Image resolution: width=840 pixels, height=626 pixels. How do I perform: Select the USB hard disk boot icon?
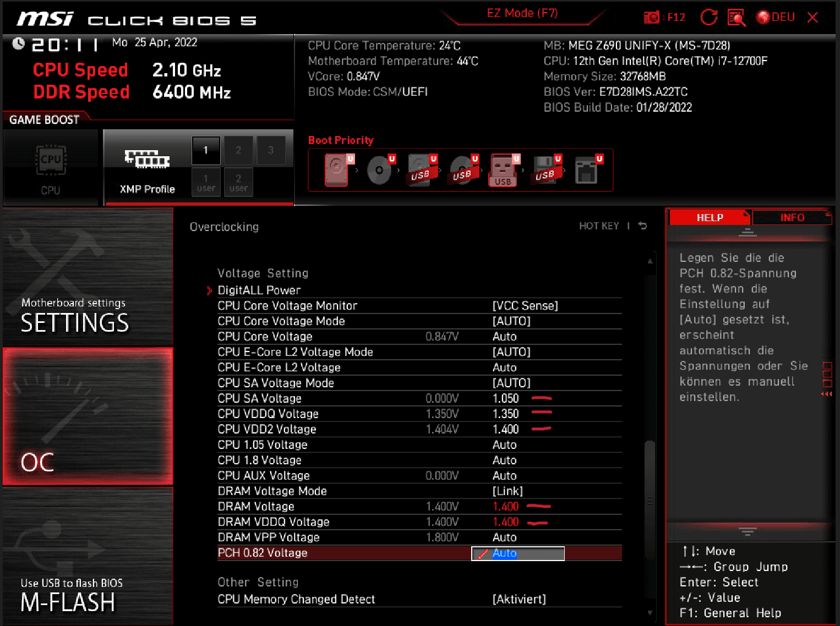pyautogui.click(x=422, y=170)
